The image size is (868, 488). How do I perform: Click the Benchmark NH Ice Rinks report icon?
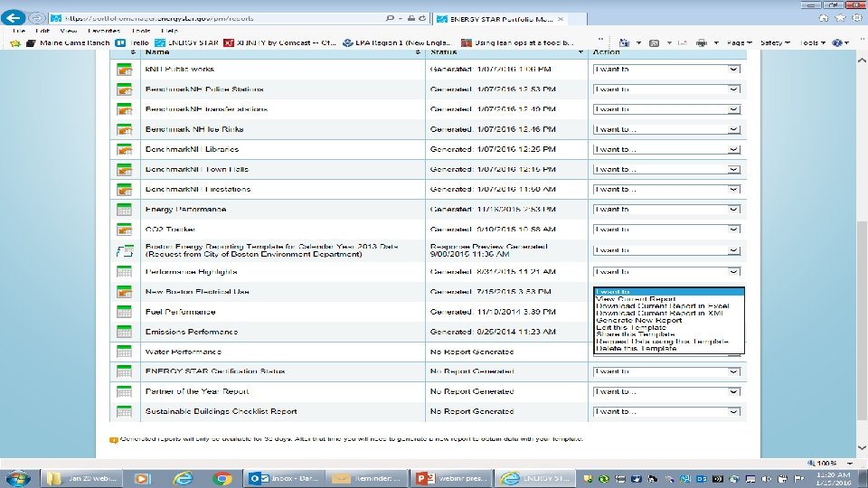[124, 129]
